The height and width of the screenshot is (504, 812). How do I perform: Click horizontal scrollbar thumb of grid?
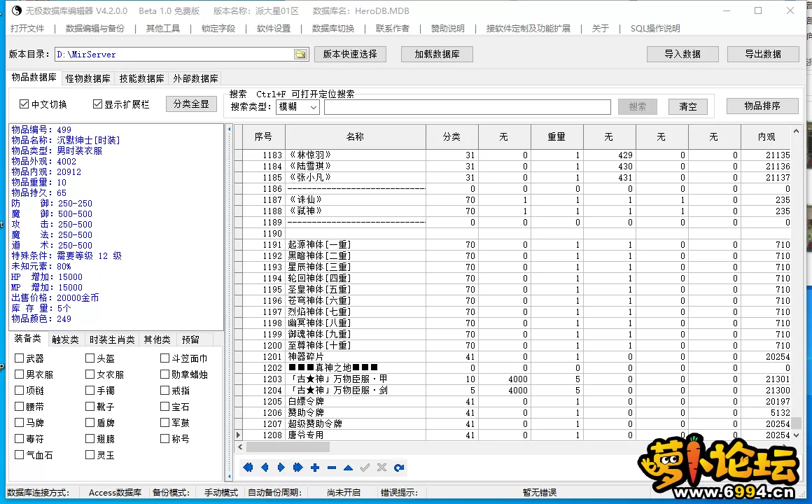[x=288, y=447]
